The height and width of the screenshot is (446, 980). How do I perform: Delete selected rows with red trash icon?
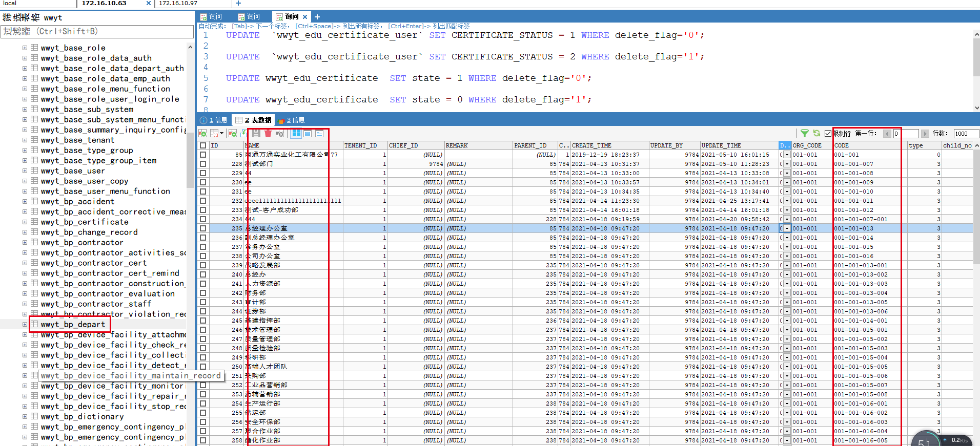click(268, 133)
